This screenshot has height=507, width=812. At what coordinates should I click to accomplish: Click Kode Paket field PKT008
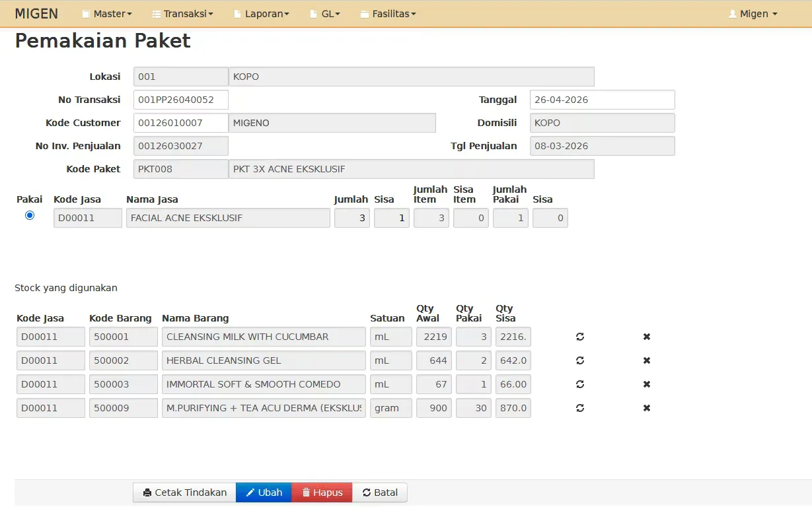(x=181, y=169)
